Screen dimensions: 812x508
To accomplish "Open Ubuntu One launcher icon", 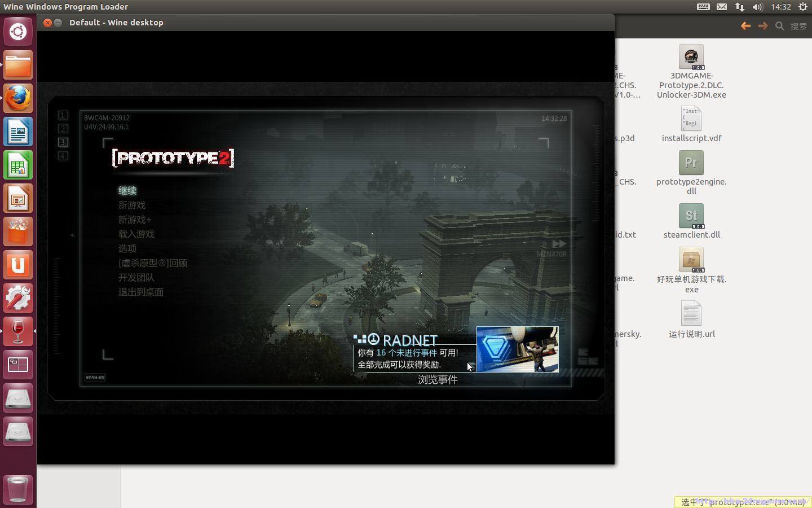I will (18, 265).
